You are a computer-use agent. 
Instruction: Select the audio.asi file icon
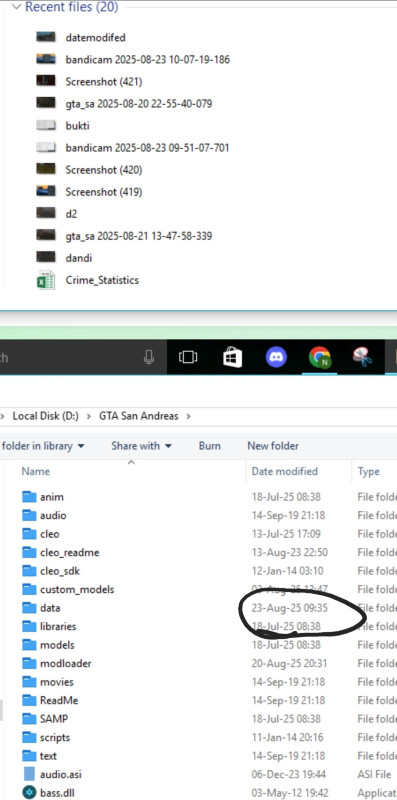click(30, 774)
